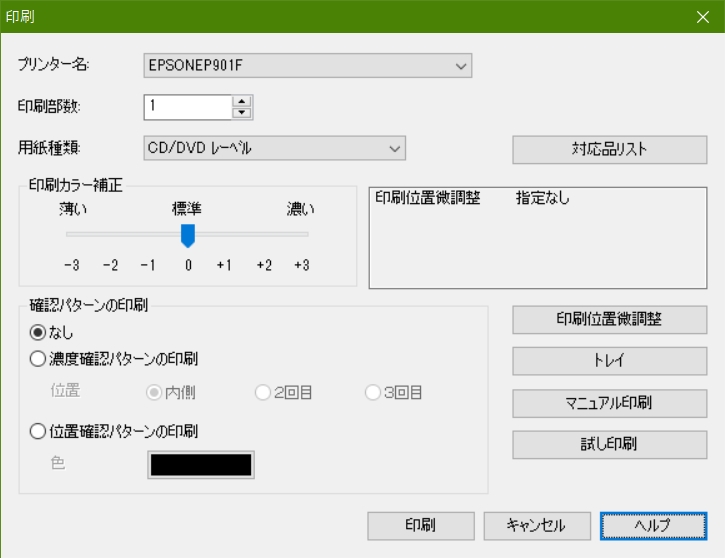Click the color correction slider thumb
Image resolution: width=725 pixels, height=558 pixels.
(188, 235)
